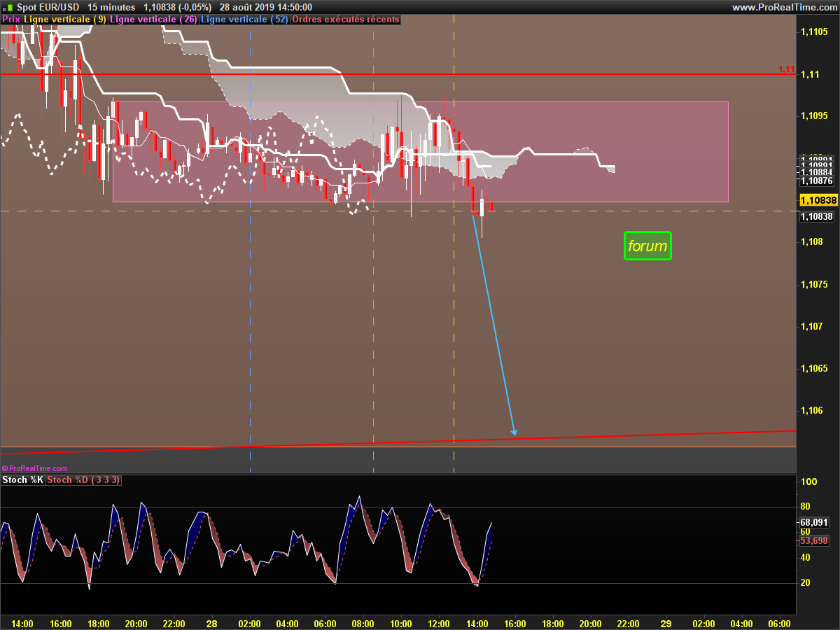Screen dimensions: 840x630
Task: Click the 100 level on stochastic axis
Action: [809, 482]
